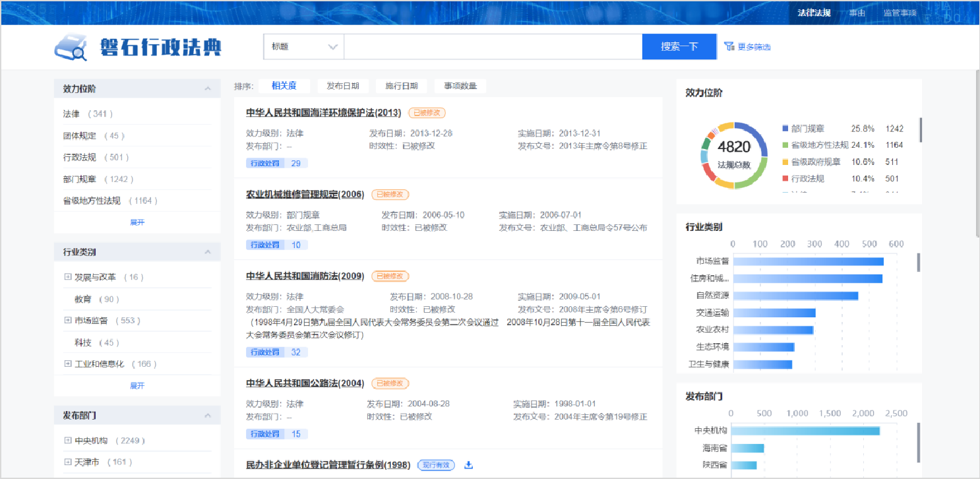
Task: Filter by 部门规章 (1242) in left panel
Action: point(98,179)
